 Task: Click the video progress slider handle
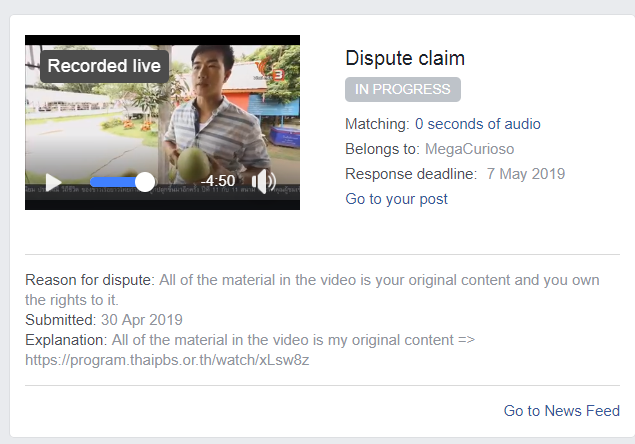145,182
